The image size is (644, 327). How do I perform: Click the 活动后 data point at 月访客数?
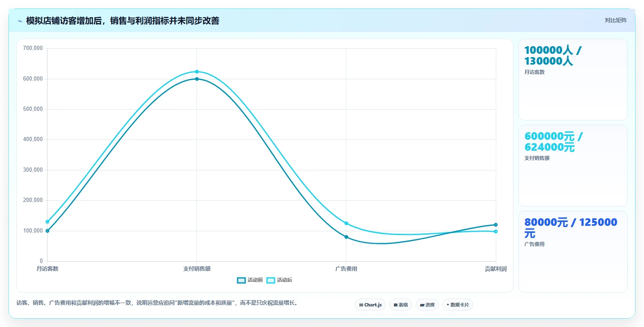point(47,222)
